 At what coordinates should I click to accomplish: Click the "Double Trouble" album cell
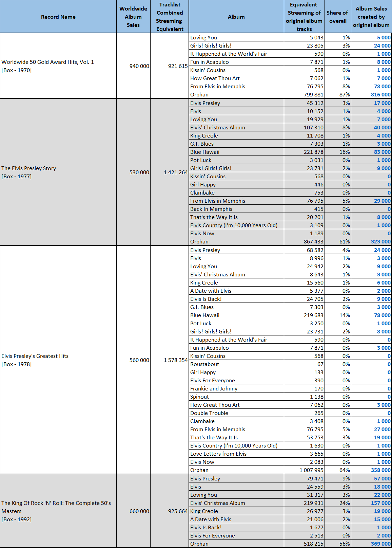tap(236, 413)
